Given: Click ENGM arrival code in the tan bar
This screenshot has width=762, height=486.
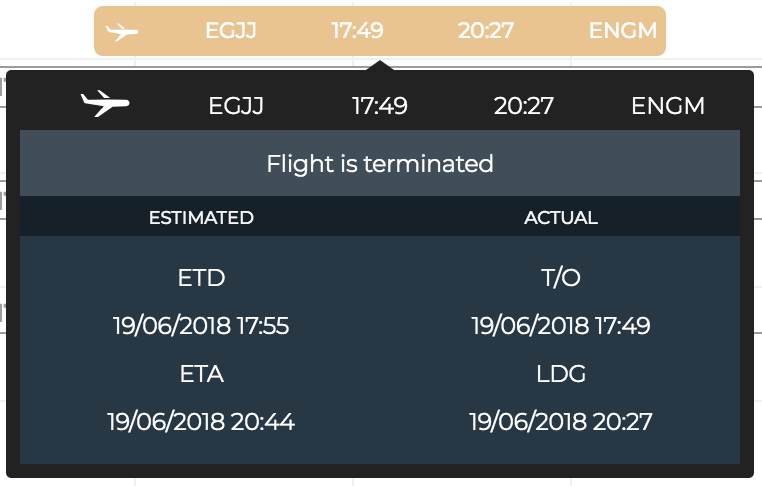Looking at the screenshot, I should pyautogui.click(x=623, y=31).
